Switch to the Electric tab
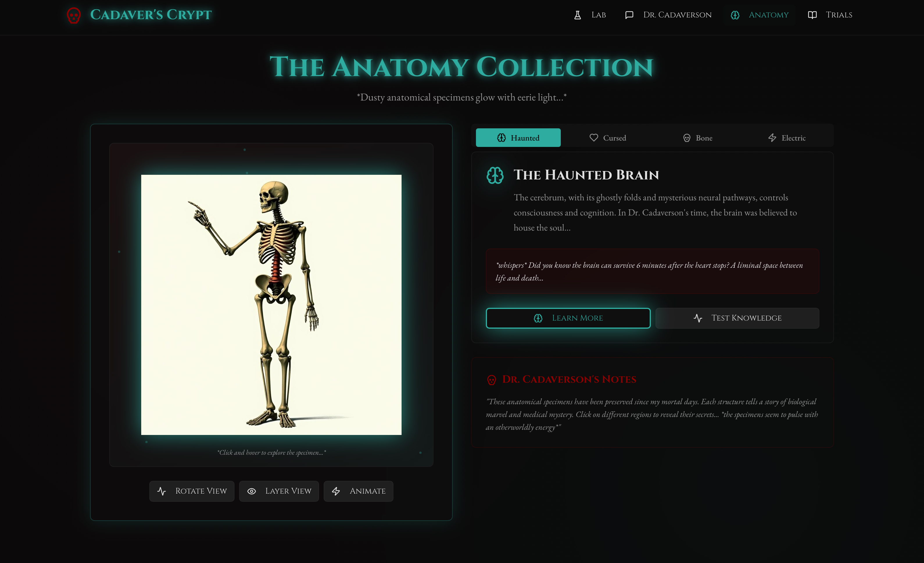The height and width of the screenshot is (563, 924). click(x=787, y=138)
